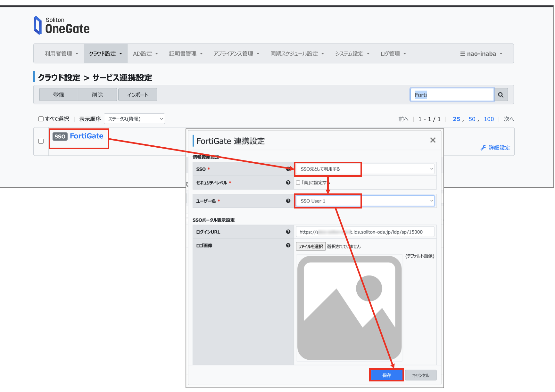
Task: Open the FortiGate service link
Action: pos(87,136)
